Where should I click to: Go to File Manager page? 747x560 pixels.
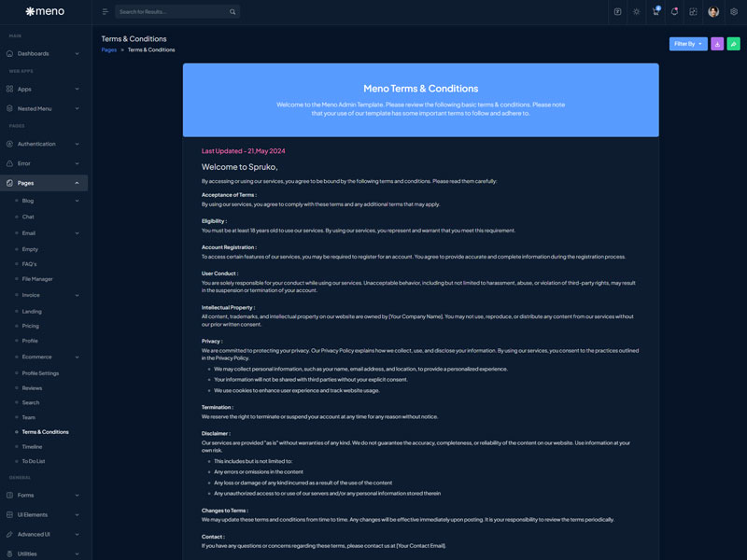pyautogui.click(x=37, y=279)
